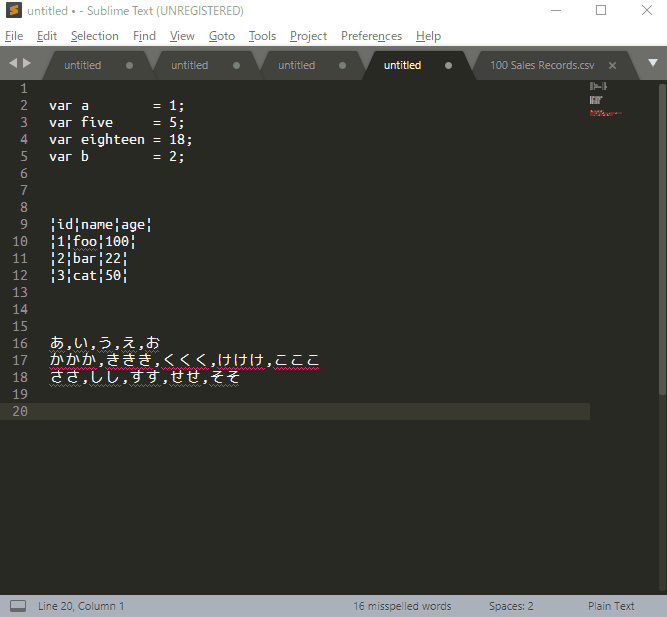Minimize the Sublime Text window
The height and width of the screenshot is (617, 667).
pyautogui.click(x=556, y=10)
